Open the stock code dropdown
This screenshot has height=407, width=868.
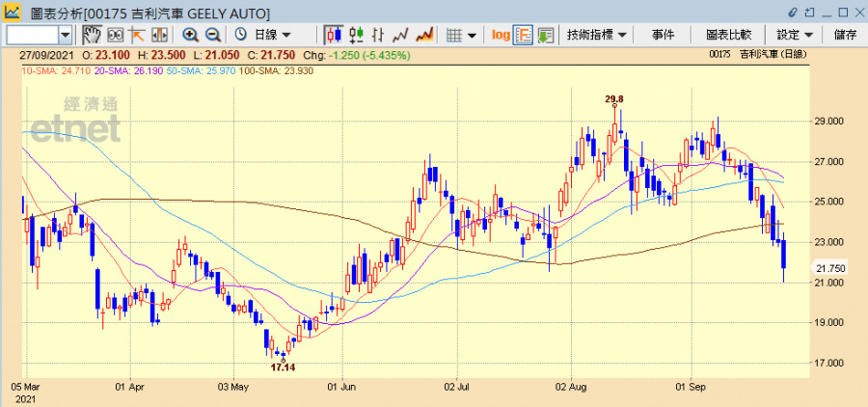click(x=65, y=35)
